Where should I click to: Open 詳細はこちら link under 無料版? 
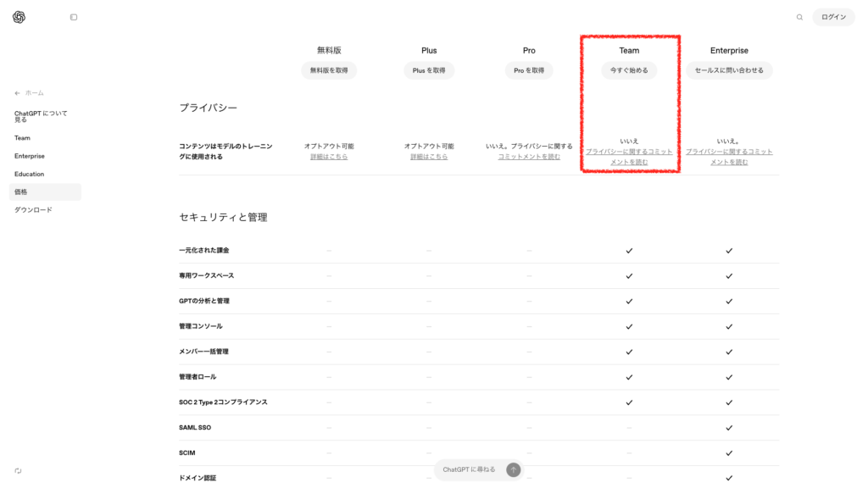pyautogui.click(x=329, y=157)
